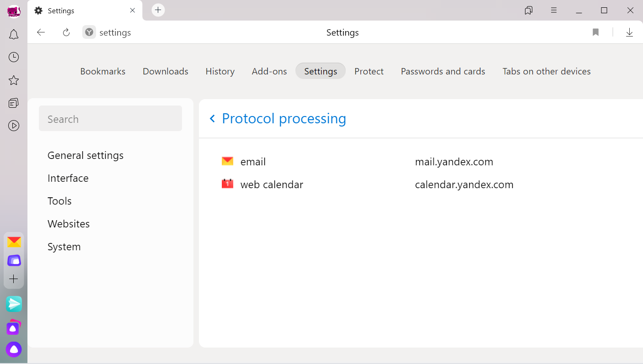Open Interface settings section
This screenshot has width=643, height=364.
tap(68, 178)
